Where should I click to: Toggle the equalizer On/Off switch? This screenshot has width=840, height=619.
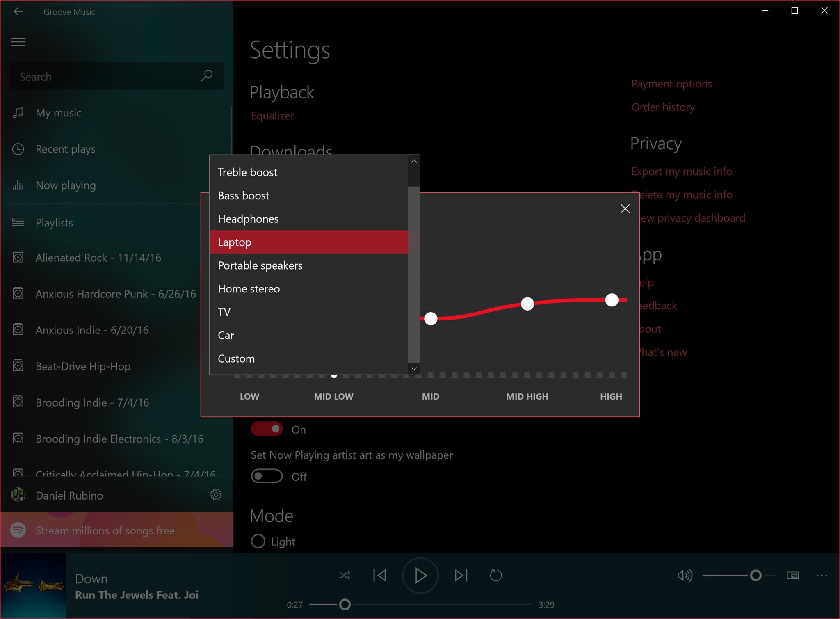pos(267,429)
